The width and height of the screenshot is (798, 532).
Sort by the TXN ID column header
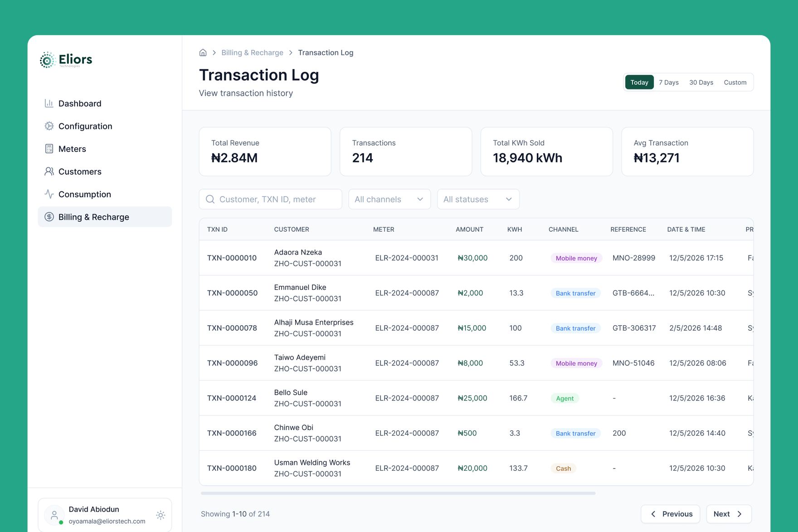tap(217, 229)
